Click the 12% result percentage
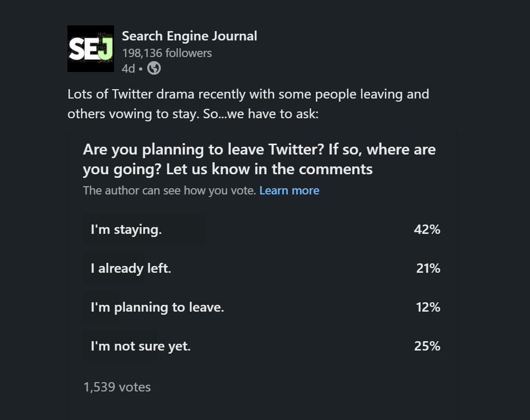This screenshot has height=420, width=530. click(428, 307)
